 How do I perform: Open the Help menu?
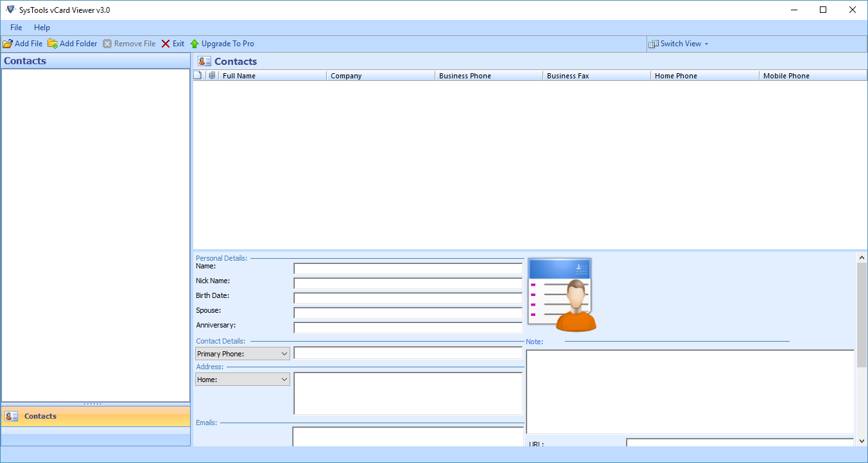(42, 27)
